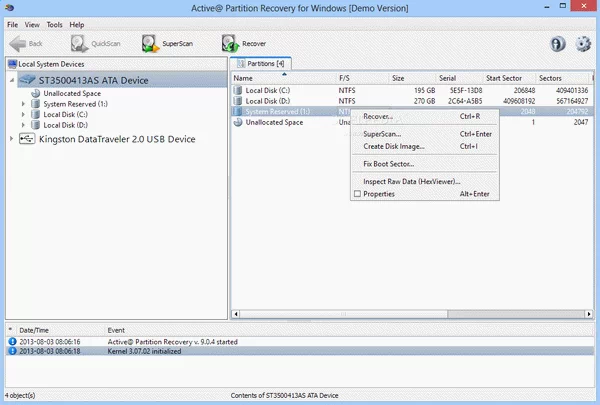Collapse the ST3500413AS ATA Device node
Screen dimensions: 600x405
point(11,79)
